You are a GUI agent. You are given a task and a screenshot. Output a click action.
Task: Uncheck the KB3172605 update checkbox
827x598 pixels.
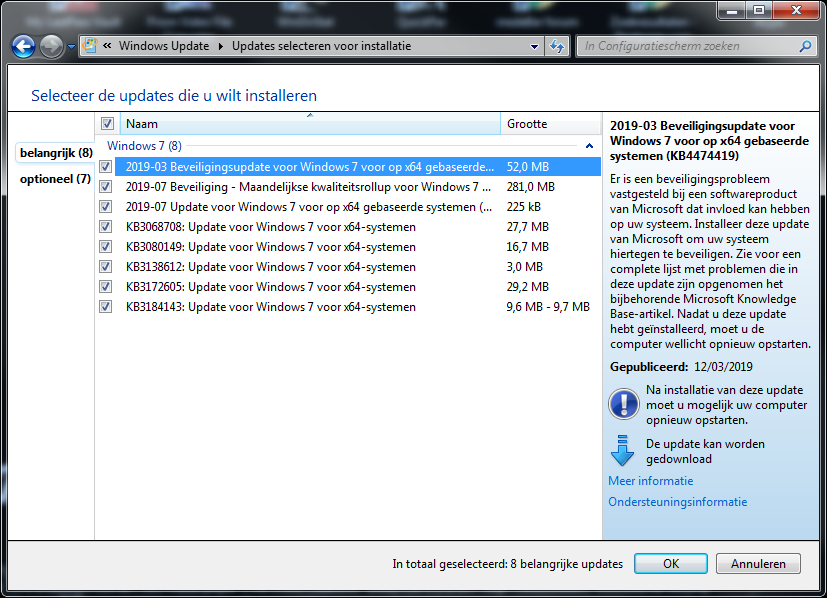(105, 287)
